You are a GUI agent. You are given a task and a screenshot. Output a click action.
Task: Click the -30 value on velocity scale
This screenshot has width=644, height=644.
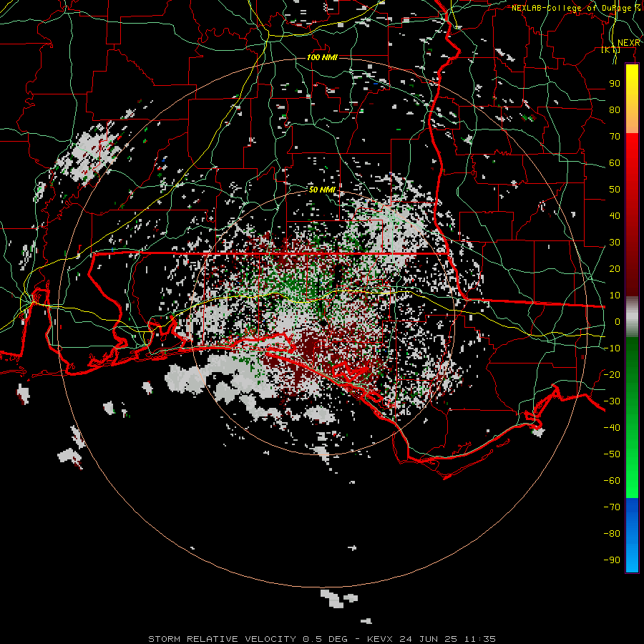(x=612, y=401)
